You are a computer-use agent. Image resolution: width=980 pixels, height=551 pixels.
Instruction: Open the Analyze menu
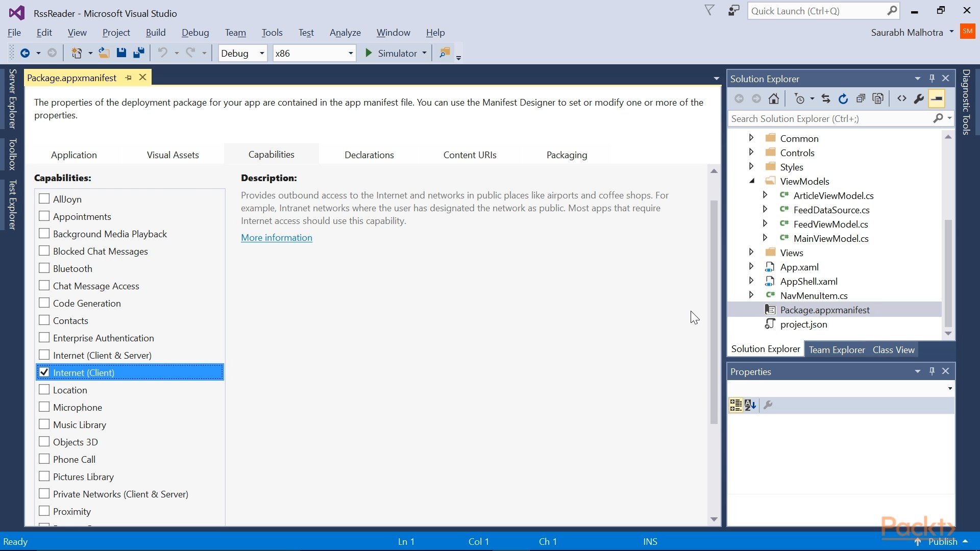(x=345, y=32)
